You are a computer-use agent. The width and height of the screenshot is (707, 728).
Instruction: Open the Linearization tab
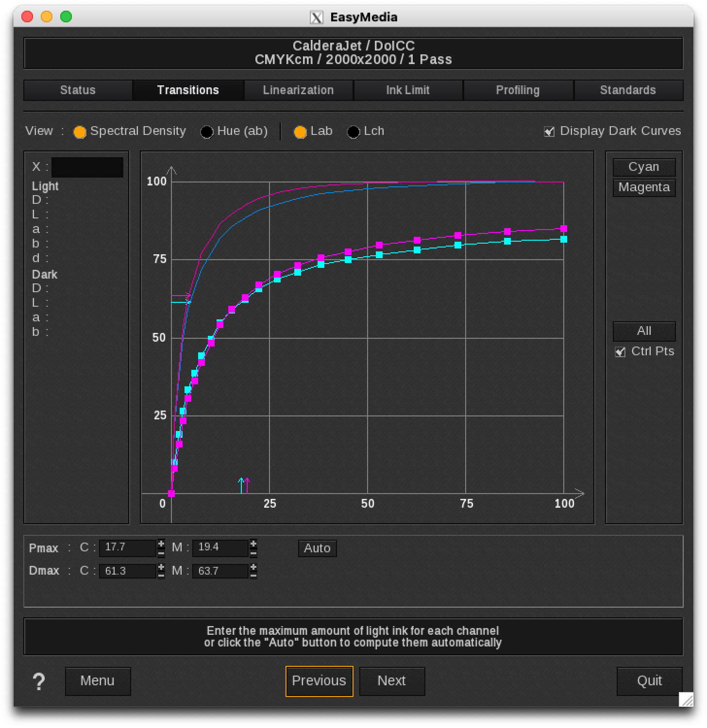298,90
